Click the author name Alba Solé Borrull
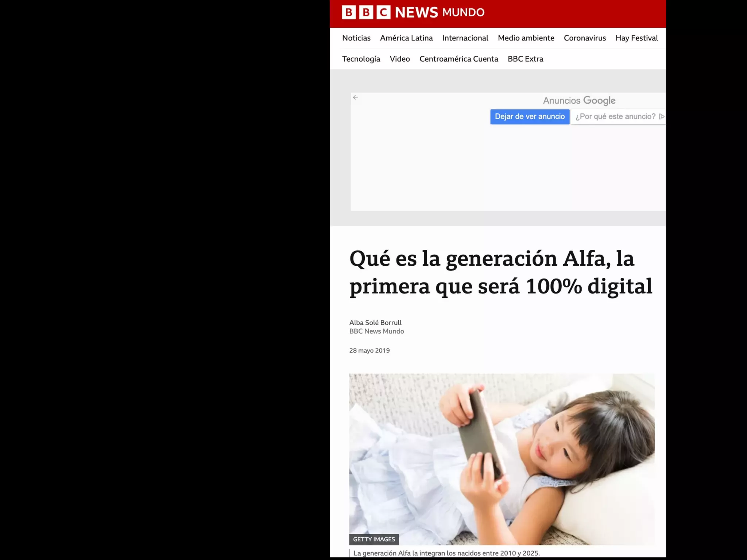Image resolution: width=747 pixels, height=560 pixels. 375,323
